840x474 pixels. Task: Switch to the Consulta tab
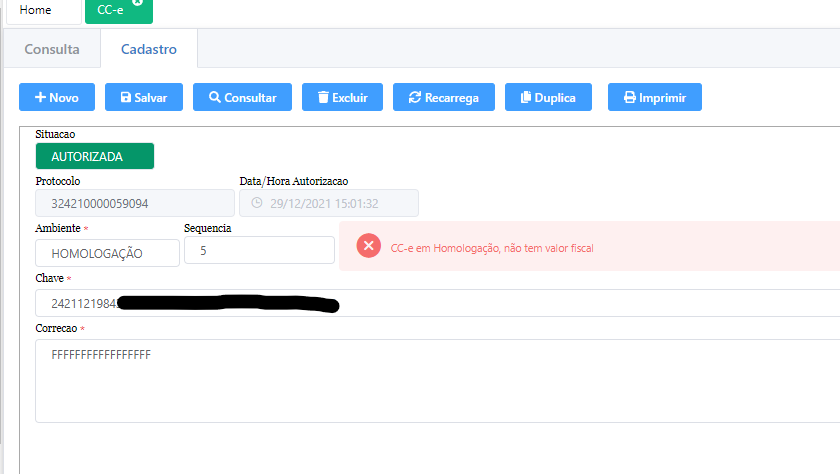(x=51, y=48)
